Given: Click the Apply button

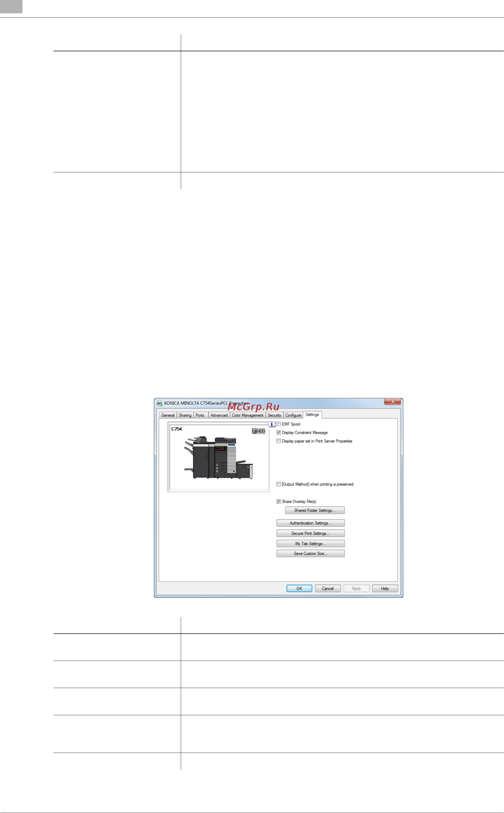Looking at the screenshot, I should coord(356,588).
